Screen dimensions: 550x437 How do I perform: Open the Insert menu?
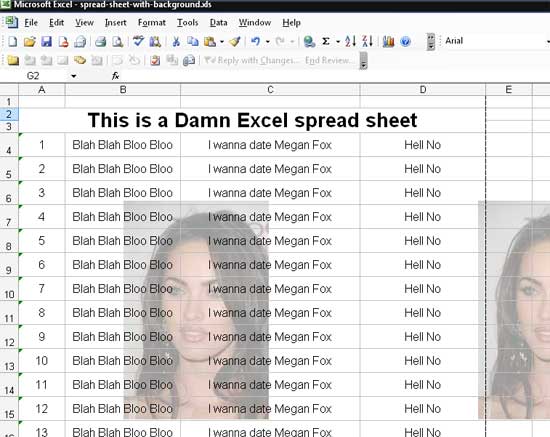point(115,23)
